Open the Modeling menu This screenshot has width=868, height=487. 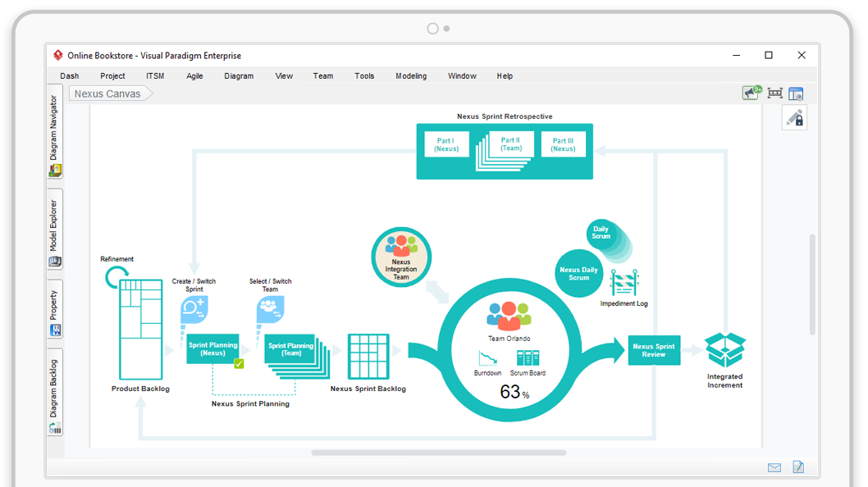411,76
